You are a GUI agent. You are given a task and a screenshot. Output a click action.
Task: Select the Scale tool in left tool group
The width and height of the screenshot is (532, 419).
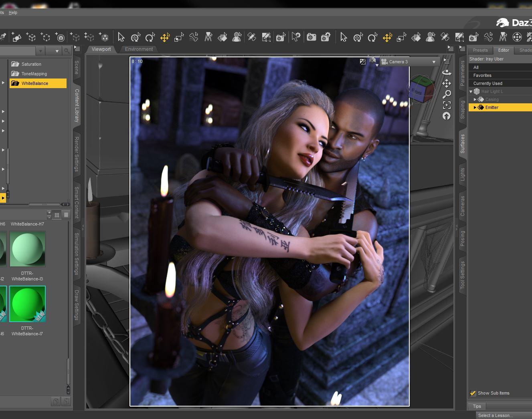pos(179,37)
